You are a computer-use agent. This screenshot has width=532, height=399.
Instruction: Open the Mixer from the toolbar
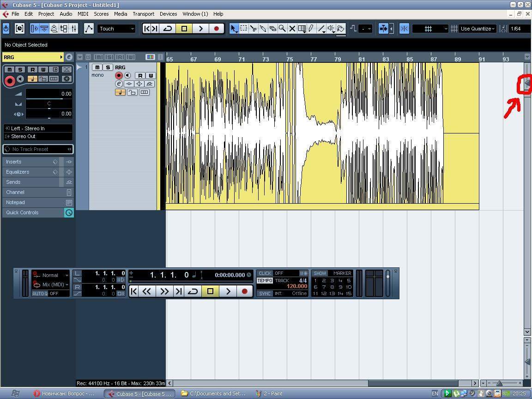[74, 29]
